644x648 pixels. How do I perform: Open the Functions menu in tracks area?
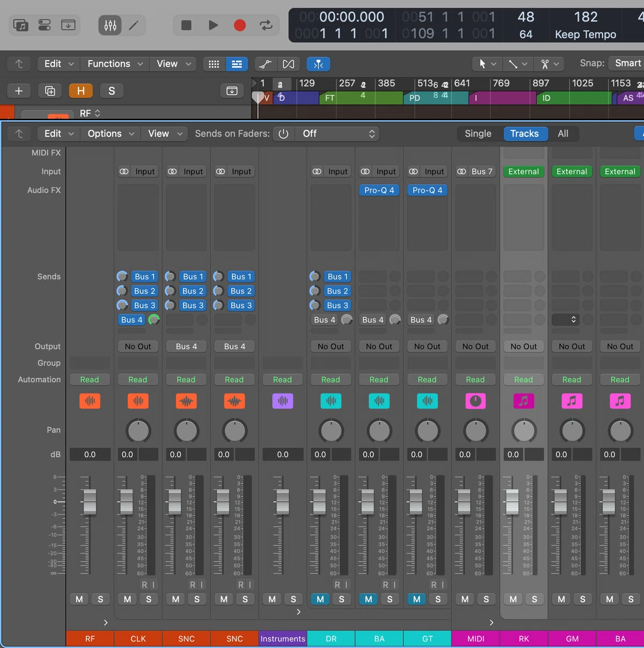pyautogui.click(x=115, y=64)
